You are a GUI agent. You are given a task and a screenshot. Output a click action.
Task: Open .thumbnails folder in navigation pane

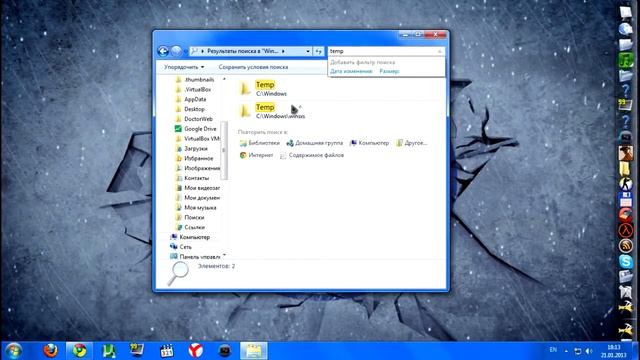click(x=198, y=80)
